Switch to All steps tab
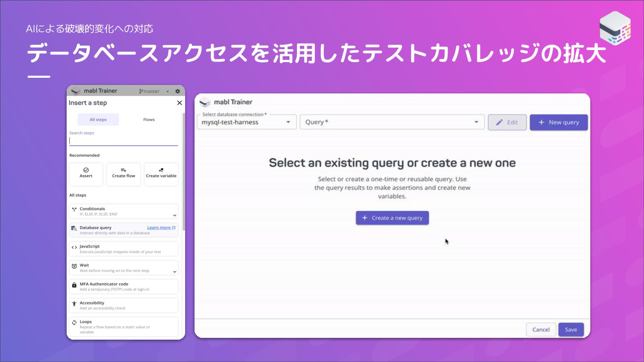This screenshot has height=362, width=644. coord(98,119)
